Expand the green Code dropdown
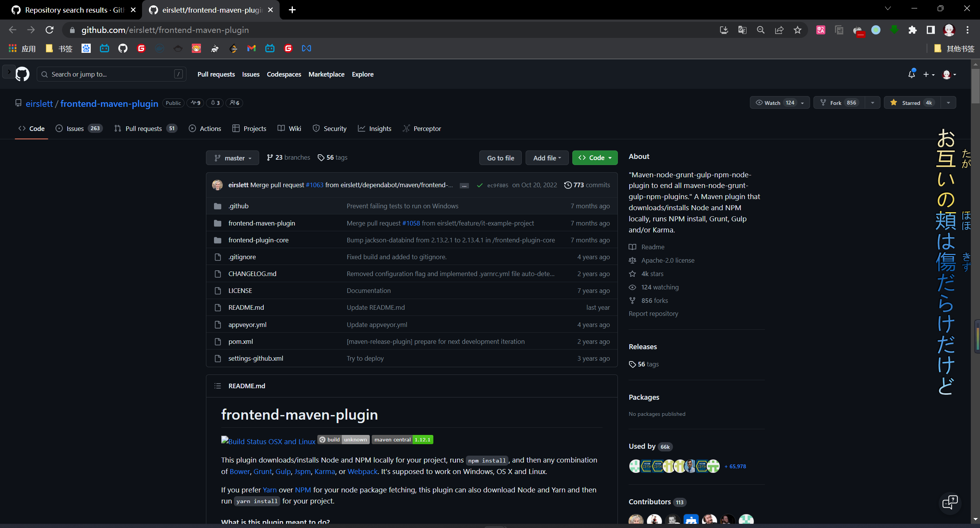Image resolution: width=980 pixels, height=528 pixels. click(x=595, y=158)
